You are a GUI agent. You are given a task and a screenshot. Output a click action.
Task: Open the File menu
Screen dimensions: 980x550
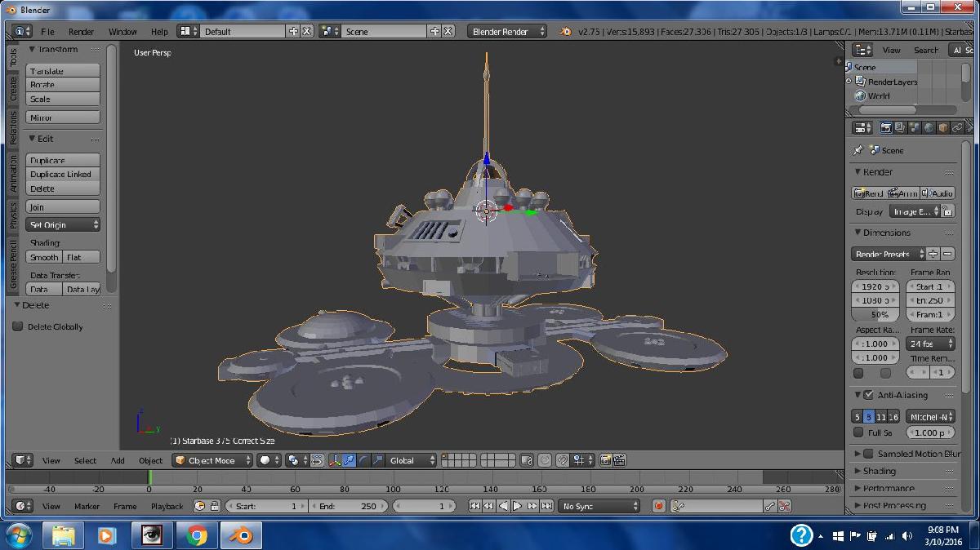click(x=47, y=32)
